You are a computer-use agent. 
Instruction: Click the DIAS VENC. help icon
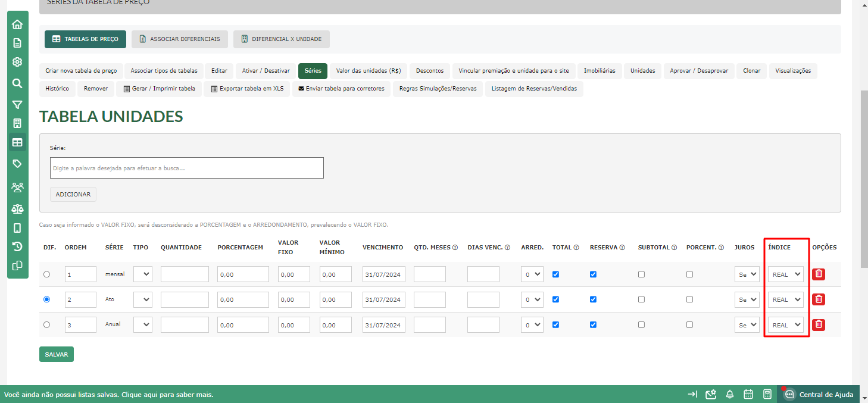507,248
